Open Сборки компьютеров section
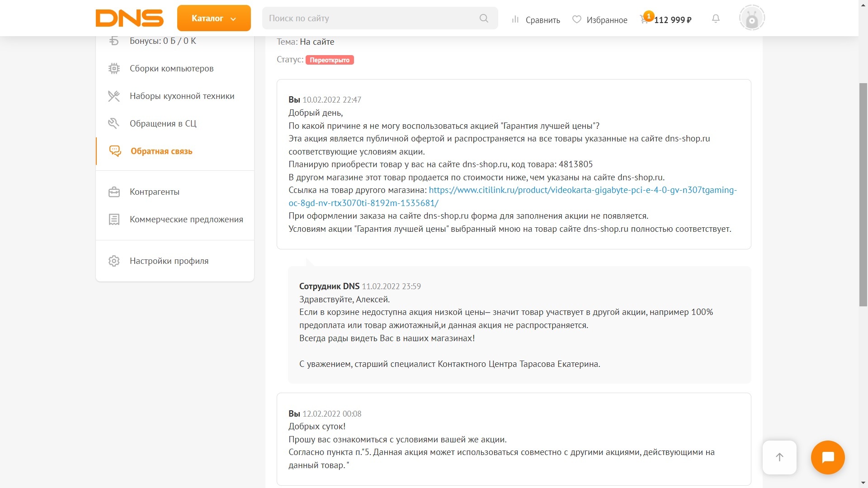This screenshot has width=868, height=488. [171, 68]
